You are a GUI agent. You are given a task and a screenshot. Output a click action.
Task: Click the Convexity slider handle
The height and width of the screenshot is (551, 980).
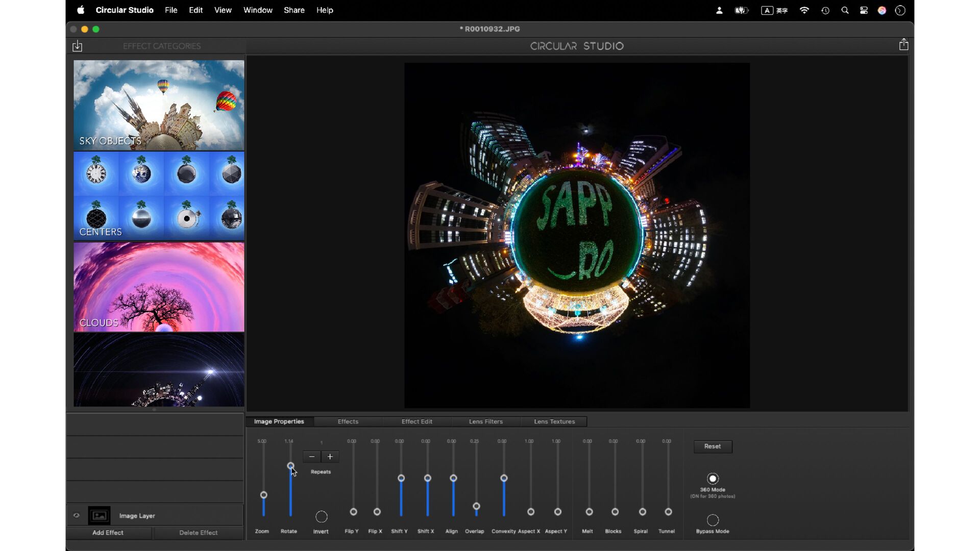point(504,478)
